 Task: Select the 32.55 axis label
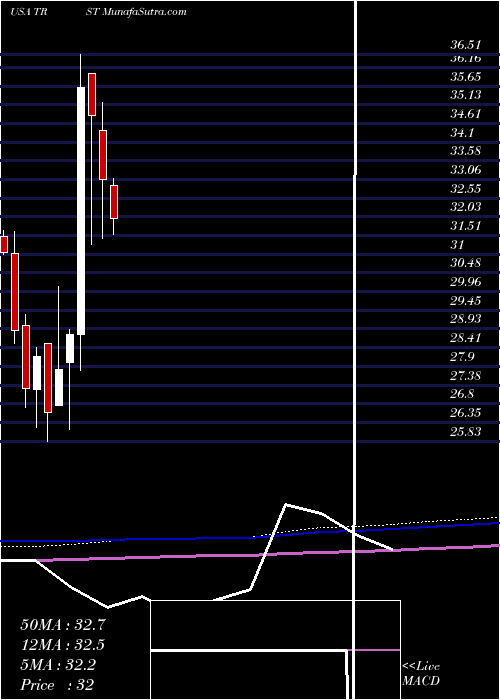click(x=466, y=188)
